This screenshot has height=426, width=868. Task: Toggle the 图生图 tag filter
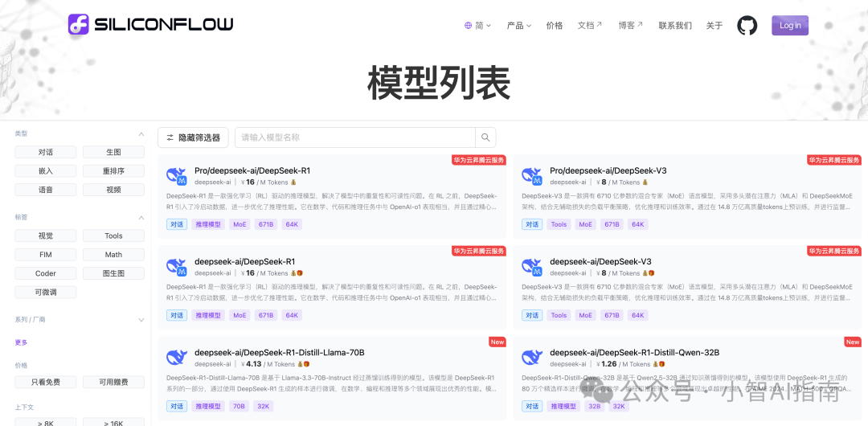(x=113, y=273)
